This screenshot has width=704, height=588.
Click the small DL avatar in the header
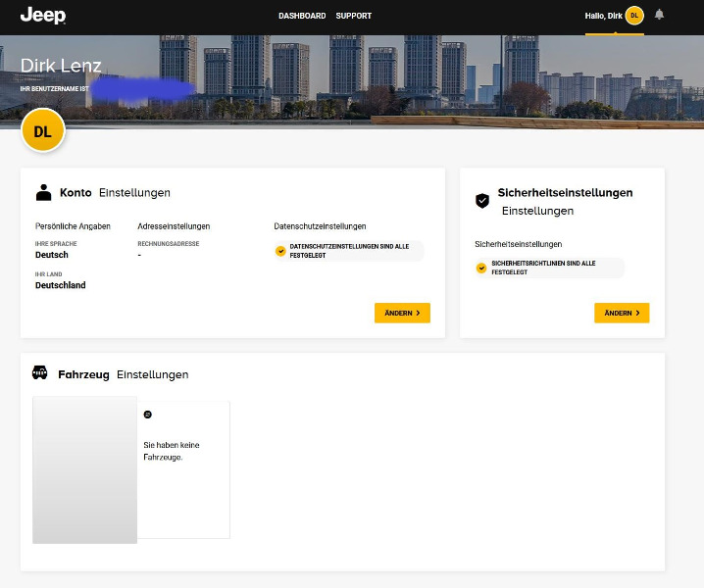(634, 16)
